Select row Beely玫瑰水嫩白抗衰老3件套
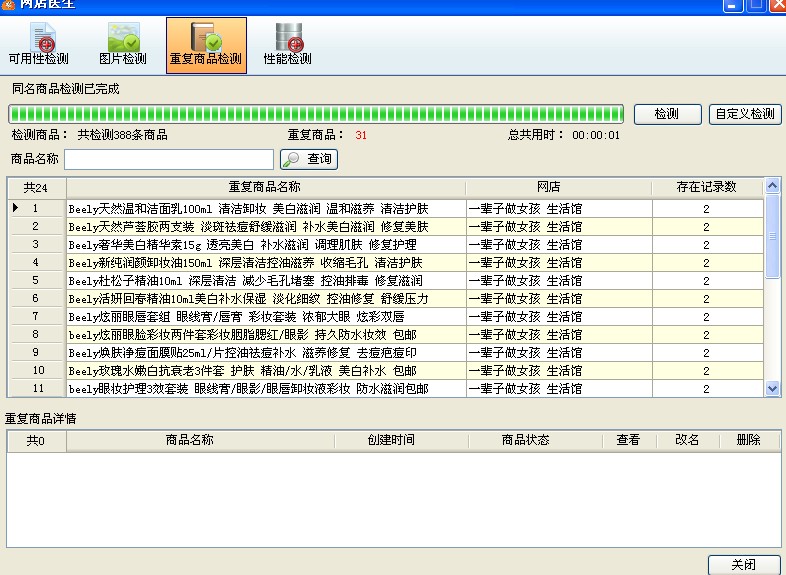786x575 pixels. click(x=385, y=371)
